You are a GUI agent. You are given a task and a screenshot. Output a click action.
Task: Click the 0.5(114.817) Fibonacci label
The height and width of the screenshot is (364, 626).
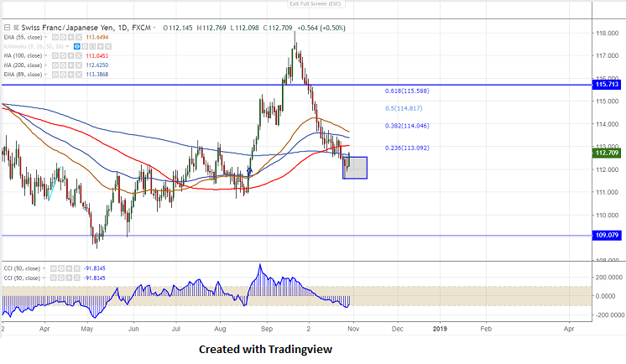[404, 108]
